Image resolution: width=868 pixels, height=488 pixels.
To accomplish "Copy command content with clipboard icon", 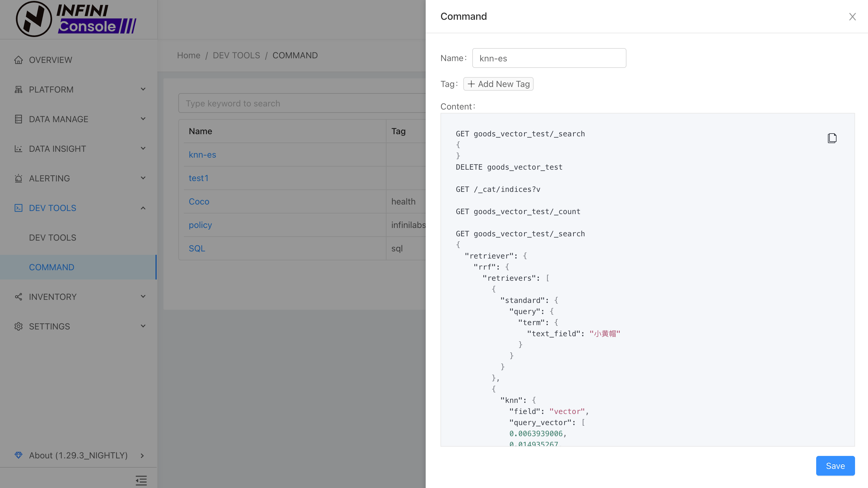I will [x=832, y=138].
